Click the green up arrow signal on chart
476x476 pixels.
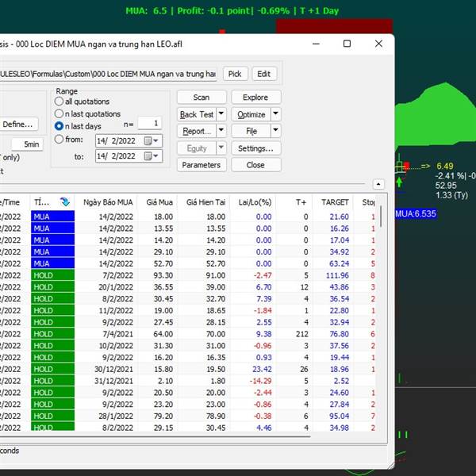click(399, 182)
